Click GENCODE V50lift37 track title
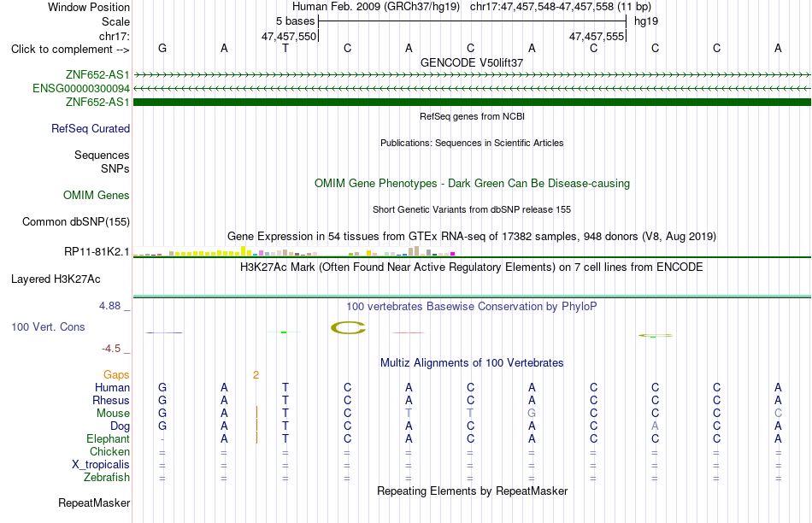Screen dimensions: 812x523 click(x=472, y=62)
